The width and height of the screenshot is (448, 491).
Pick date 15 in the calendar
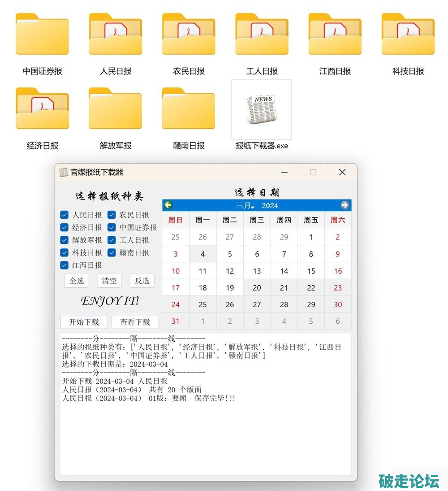pos(311,271)
